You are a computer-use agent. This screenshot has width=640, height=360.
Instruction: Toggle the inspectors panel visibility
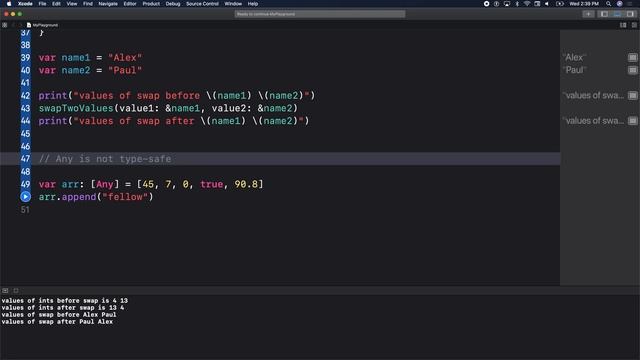630,14
